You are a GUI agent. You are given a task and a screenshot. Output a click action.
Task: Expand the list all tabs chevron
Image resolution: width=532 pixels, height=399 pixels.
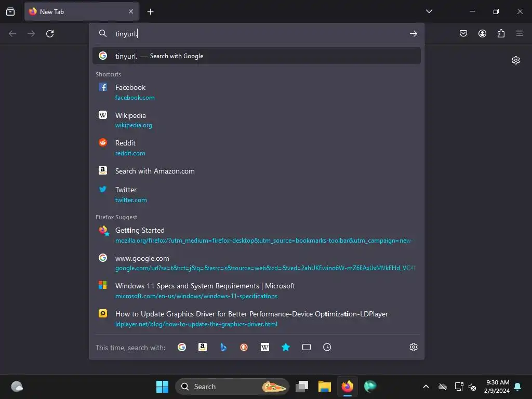pyautogui.click(x=429, y=11)
